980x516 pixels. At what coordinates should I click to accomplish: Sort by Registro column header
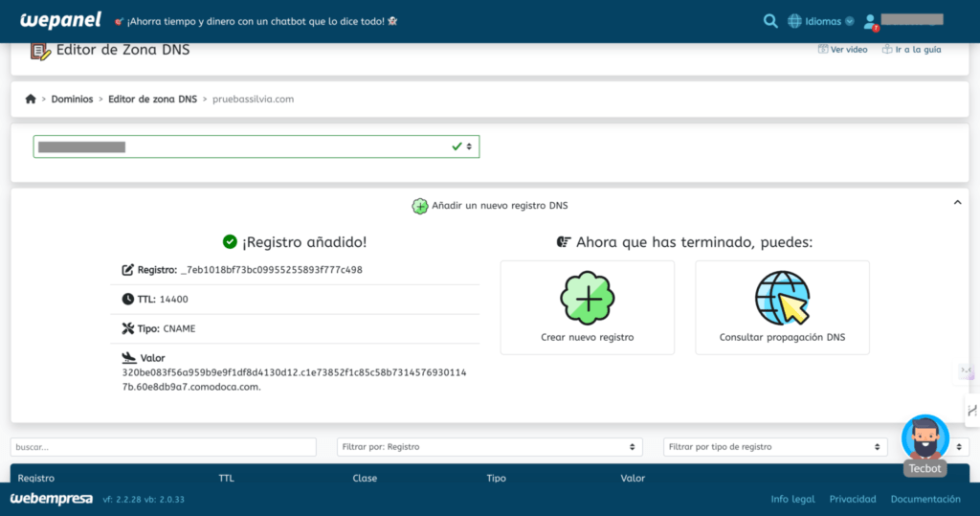click(x=35, y=479)
